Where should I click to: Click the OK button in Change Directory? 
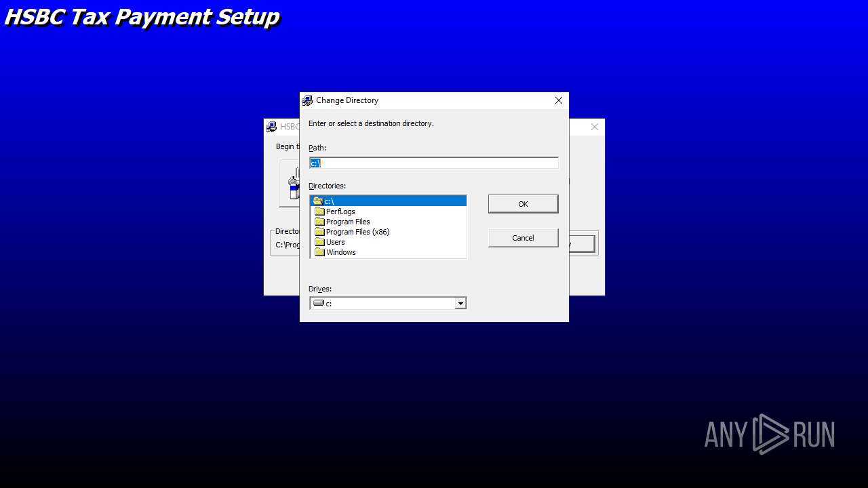coord(523,204)
